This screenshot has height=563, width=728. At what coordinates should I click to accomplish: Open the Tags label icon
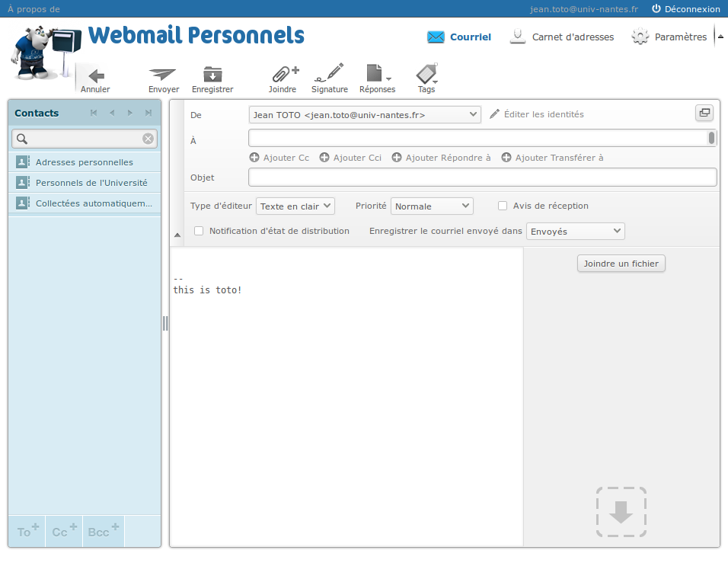coord(426,74)
